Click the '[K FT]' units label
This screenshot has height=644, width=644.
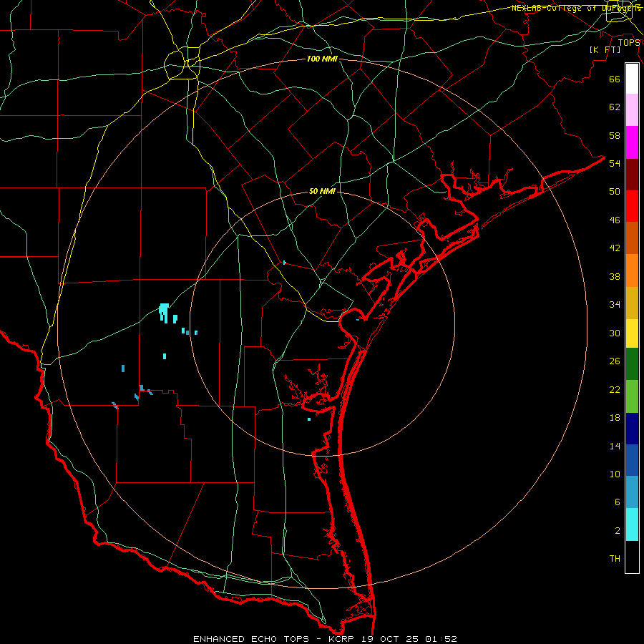tap(605, 49)
